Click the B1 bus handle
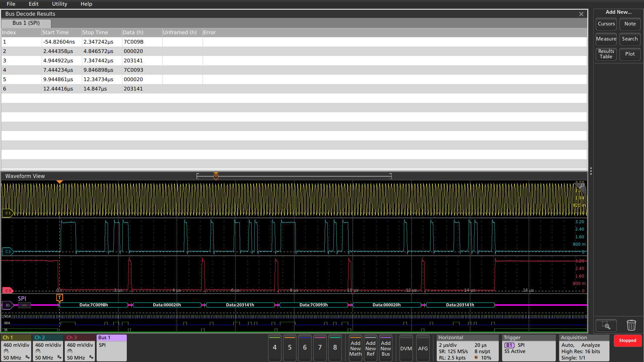 (x=7, y=305)
